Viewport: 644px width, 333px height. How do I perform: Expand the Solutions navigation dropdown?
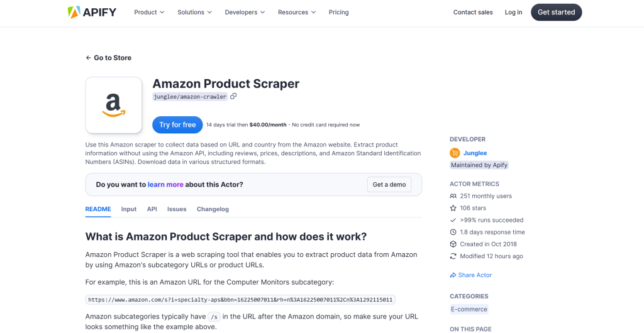point(194,12)
